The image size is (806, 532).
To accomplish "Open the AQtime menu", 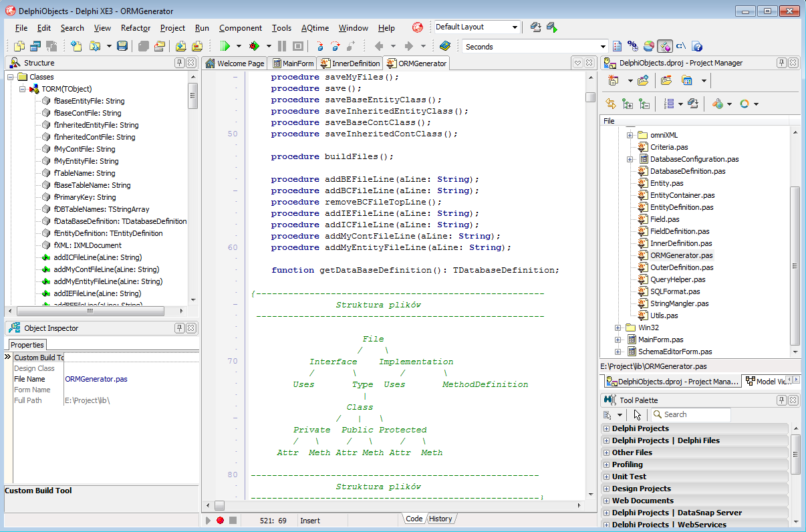I will tap(315, 28).
